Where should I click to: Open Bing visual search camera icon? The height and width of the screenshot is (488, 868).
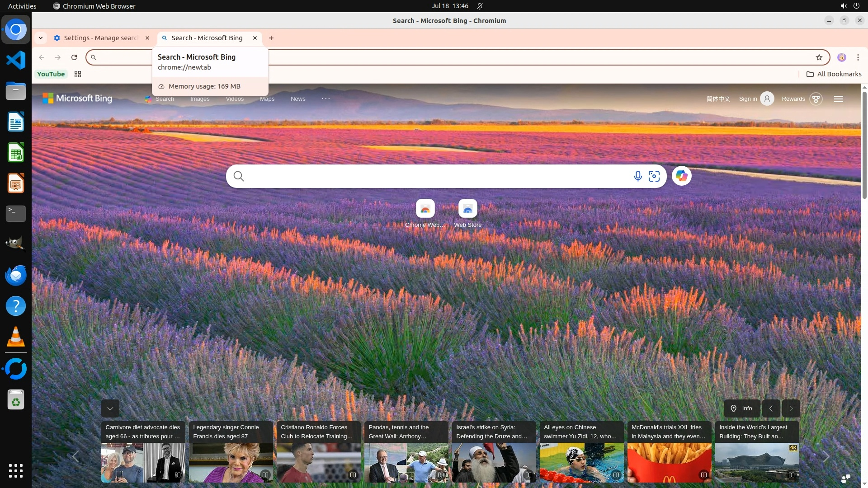pos(654,176)
